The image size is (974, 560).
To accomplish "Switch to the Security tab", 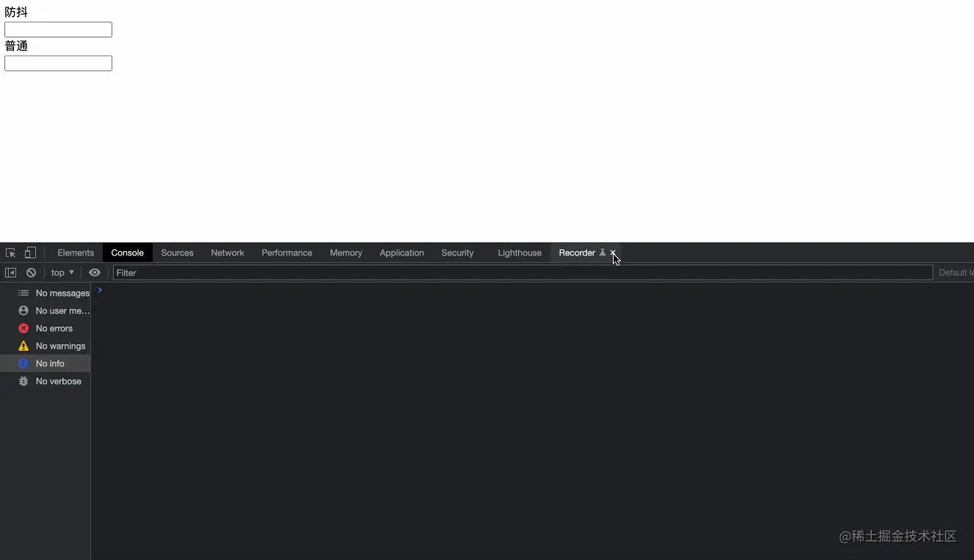I will 457,252.
